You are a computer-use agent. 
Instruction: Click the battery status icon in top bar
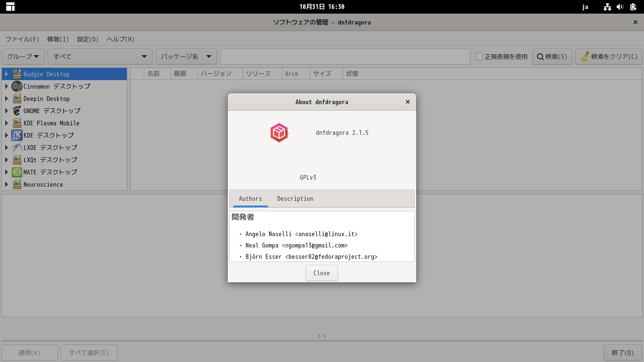(633, 7)
